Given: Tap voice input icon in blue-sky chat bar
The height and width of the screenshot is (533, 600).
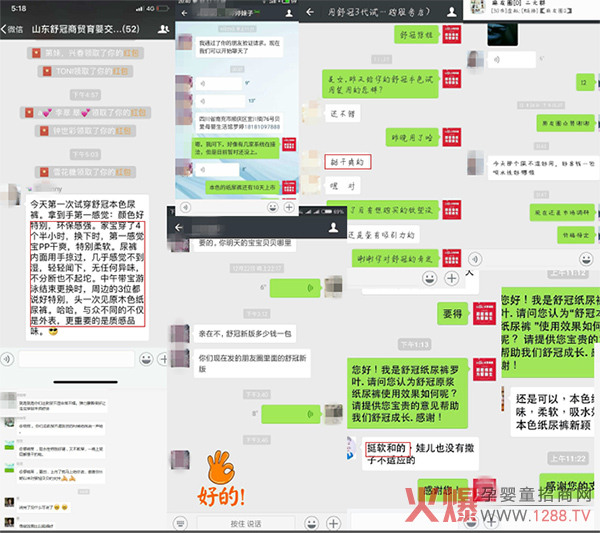Looking at the screenshot, I should (186, 207).
